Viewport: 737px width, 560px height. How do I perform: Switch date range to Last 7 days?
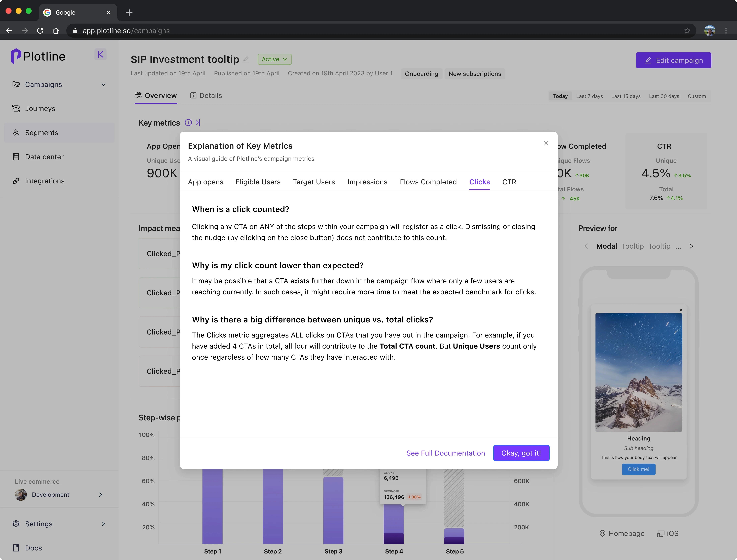click(x=589, y=96)
